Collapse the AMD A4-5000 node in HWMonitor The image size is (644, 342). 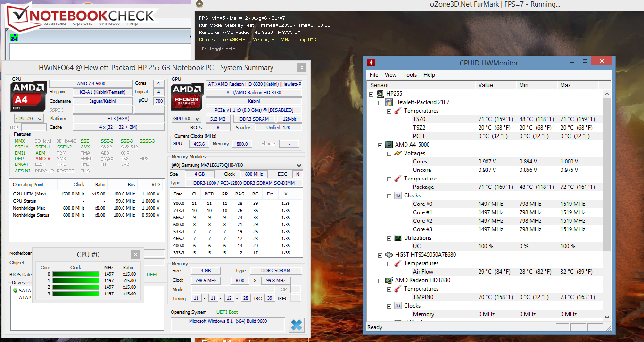[x=380, y=145]
